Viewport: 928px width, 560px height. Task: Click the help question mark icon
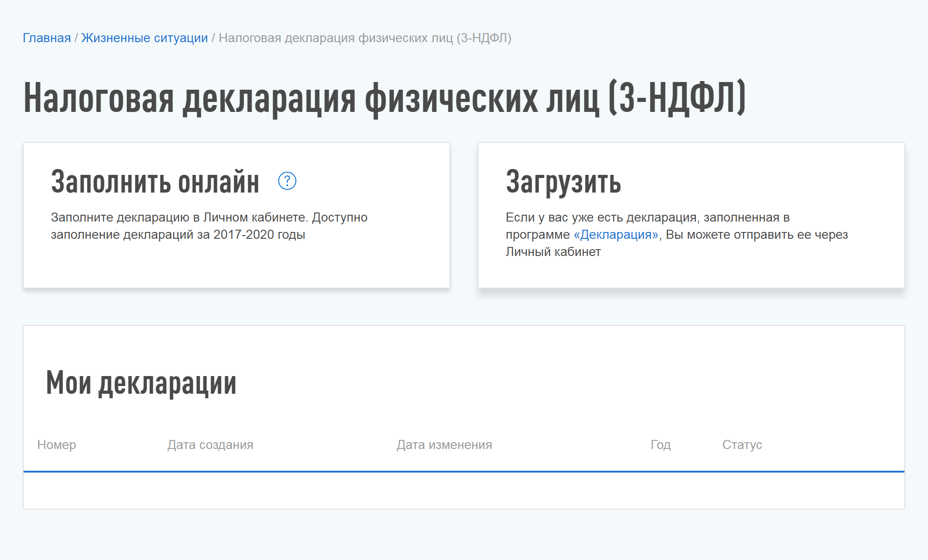click(287, 181)
